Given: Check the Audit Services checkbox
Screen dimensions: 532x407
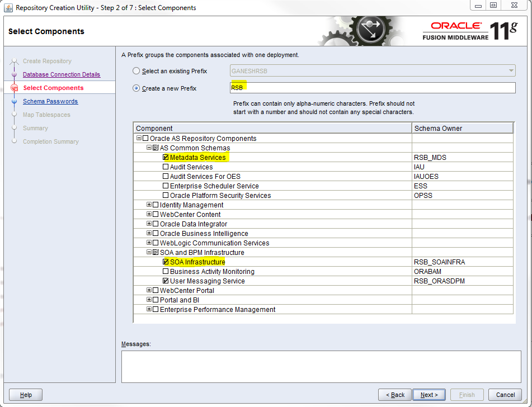Looking at the screenshot, I should (166, 167).
